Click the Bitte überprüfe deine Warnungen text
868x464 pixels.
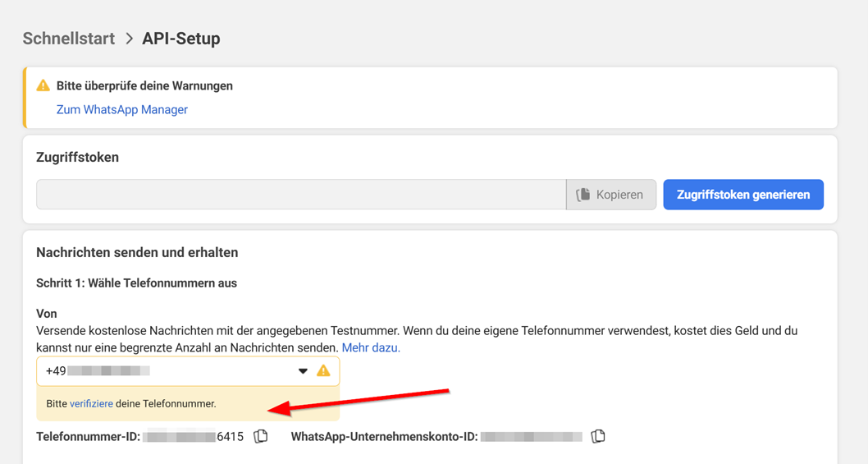coord(144,85)
